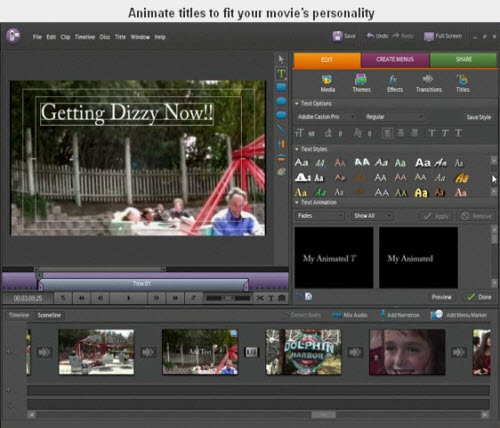Click the Save Style button
The image size is (500, 428).
point(478,117)
